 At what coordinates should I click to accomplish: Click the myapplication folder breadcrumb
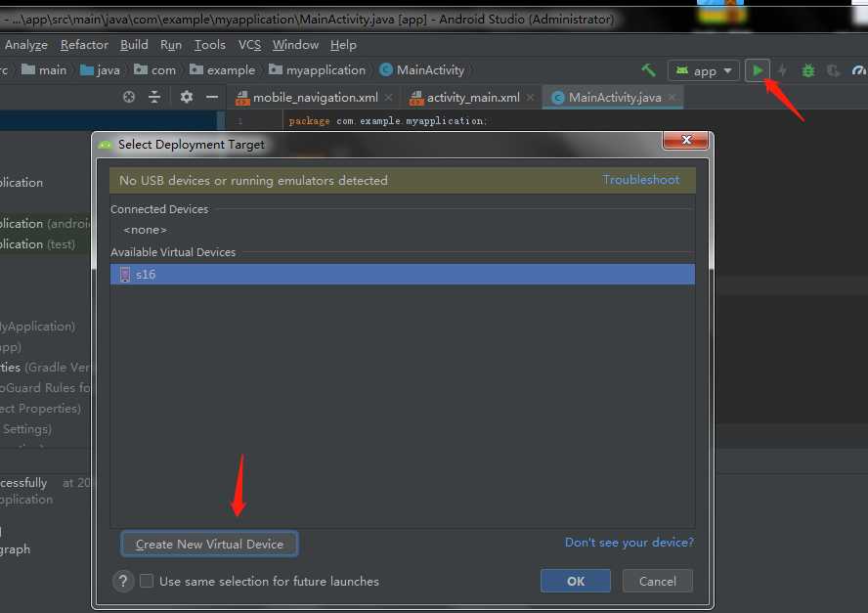click(318, 70)
